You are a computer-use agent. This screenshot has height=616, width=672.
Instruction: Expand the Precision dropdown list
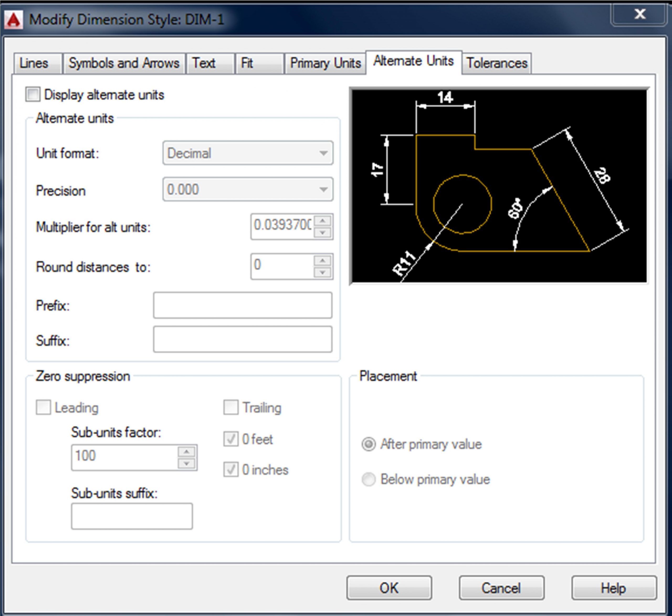point(248,189)
